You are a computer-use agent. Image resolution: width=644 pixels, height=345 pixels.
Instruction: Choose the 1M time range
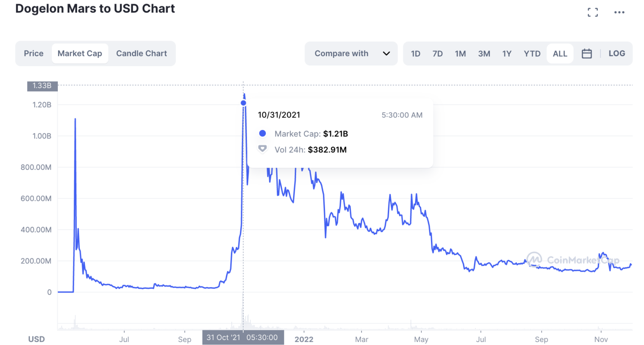click(460, 54)
